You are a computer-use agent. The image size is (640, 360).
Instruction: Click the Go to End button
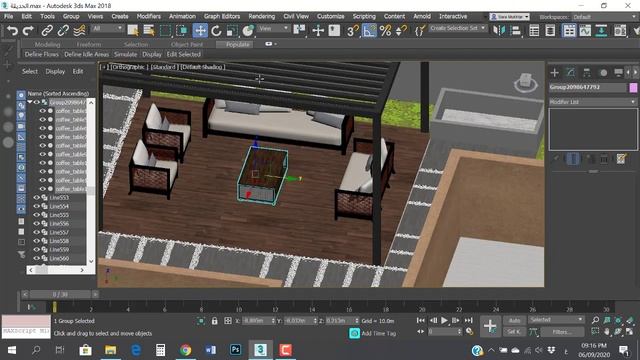click(x=469, y=320)
